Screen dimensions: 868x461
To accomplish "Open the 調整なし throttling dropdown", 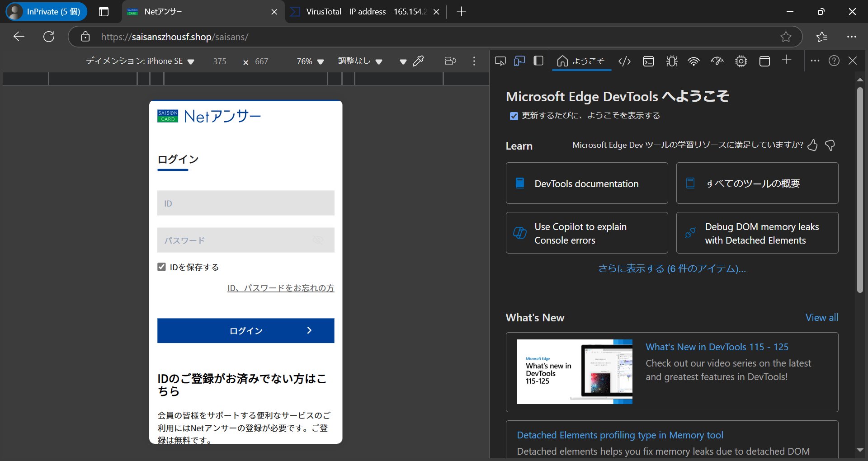I will click(x=360, y=61).
